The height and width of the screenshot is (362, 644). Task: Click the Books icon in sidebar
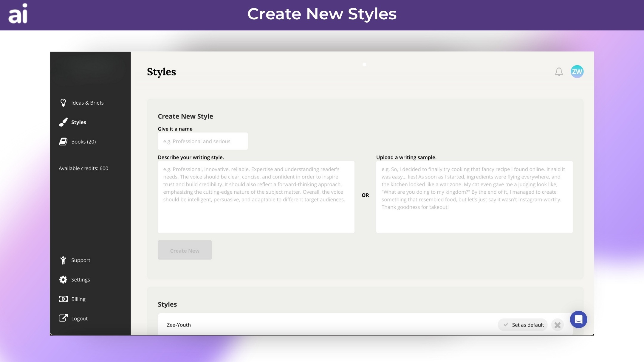pos(63,142)
